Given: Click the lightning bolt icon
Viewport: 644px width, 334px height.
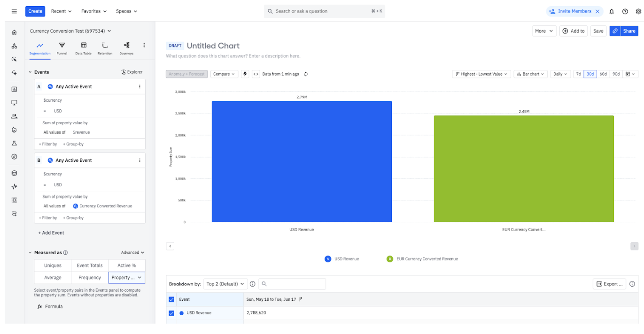Looking at the screenshot, I should click(x=245, y=74).
